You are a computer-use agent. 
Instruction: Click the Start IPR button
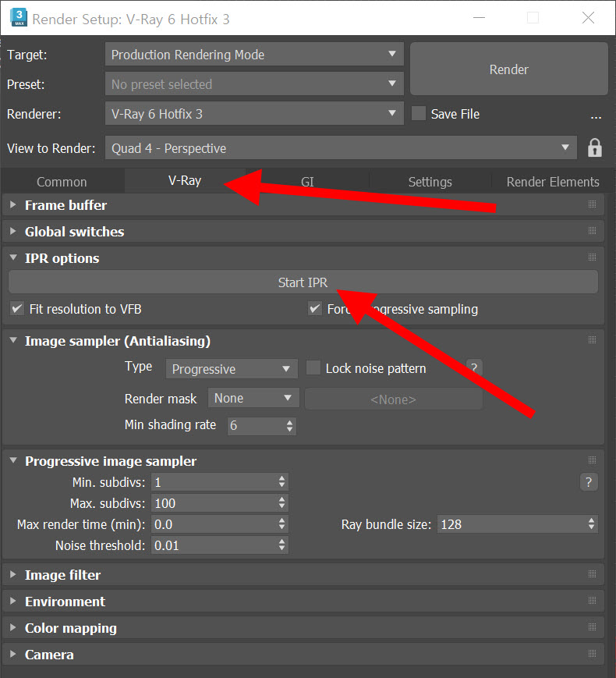(303, 282)
